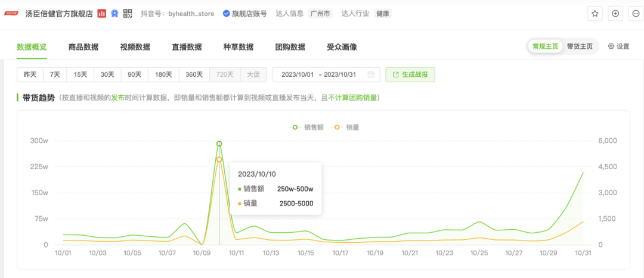
Task: Open 设置 with the gear icon
Action: tap(618, 46)
